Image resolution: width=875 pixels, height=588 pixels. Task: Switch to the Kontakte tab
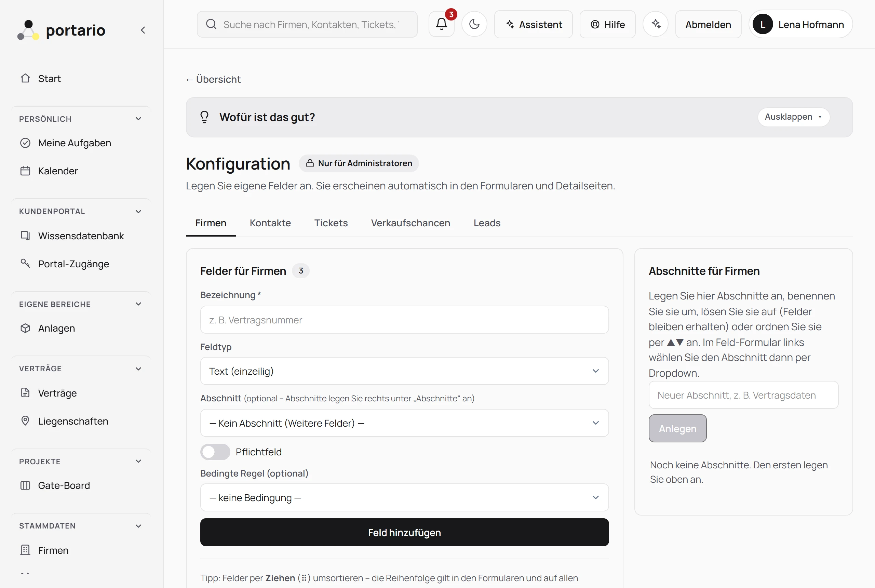coord(270,223)
